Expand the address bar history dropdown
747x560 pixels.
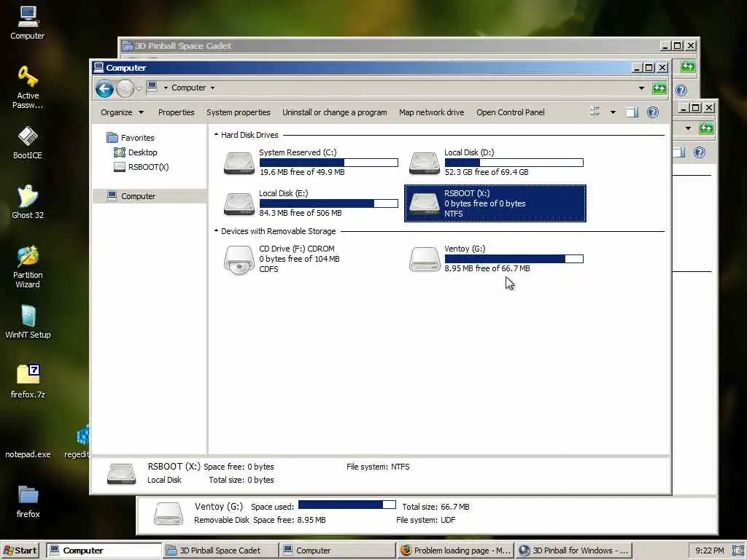[641, 88]
